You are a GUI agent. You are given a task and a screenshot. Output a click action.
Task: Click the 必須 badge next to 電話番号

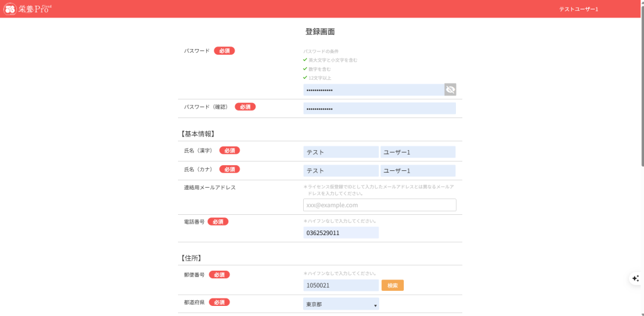click(218, 222)
